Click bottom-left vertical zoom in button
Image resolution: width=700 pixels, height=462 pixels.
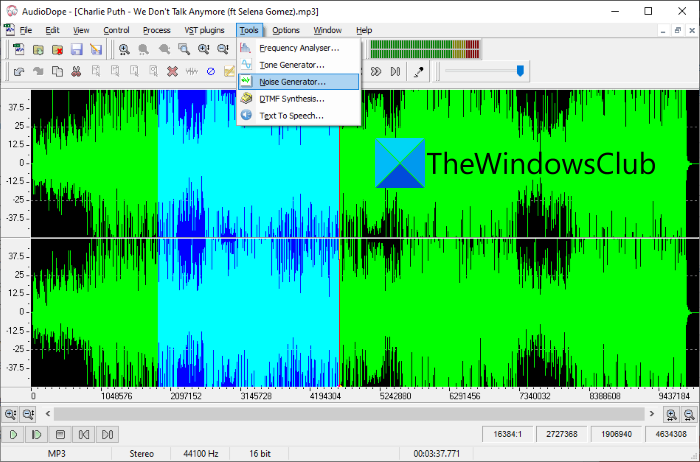[x=10, y=414]
